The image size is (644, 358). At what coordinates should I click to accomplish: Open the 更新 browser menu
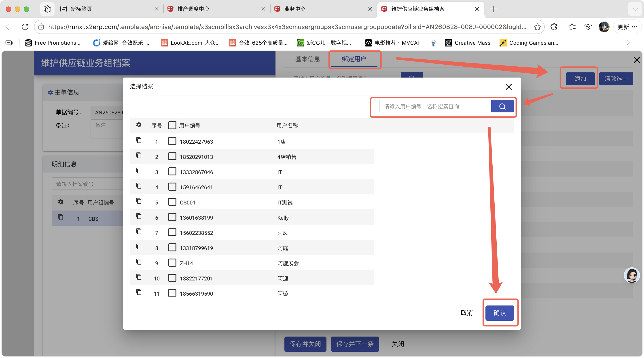[627, 27]
